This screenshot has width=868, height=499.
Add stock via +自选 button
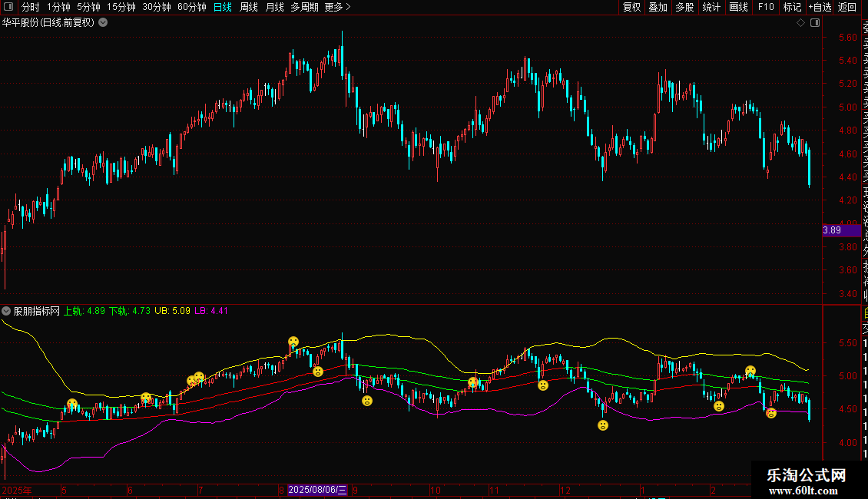(x=819, y=7)
